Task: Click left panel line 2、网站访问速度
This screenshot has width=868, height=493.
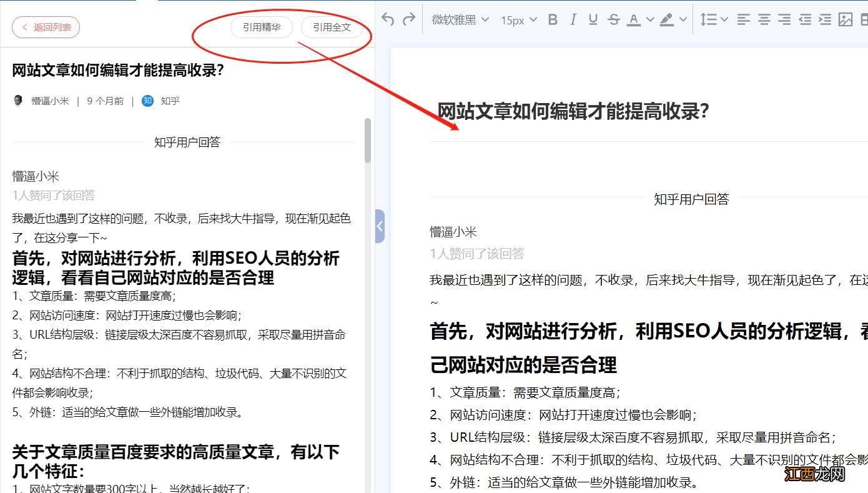Action: (x=127, y=316)
